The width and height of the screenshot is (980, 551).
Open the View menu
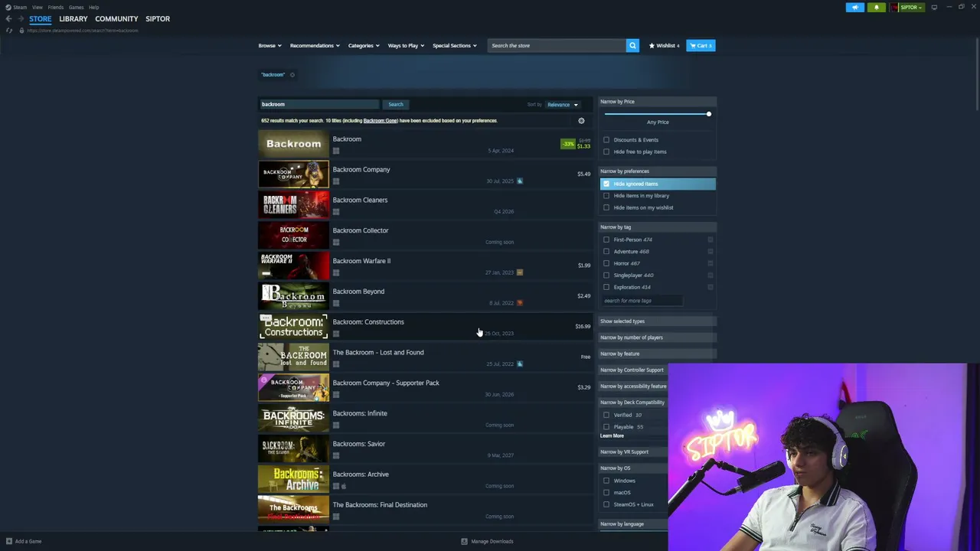(38, 7)
